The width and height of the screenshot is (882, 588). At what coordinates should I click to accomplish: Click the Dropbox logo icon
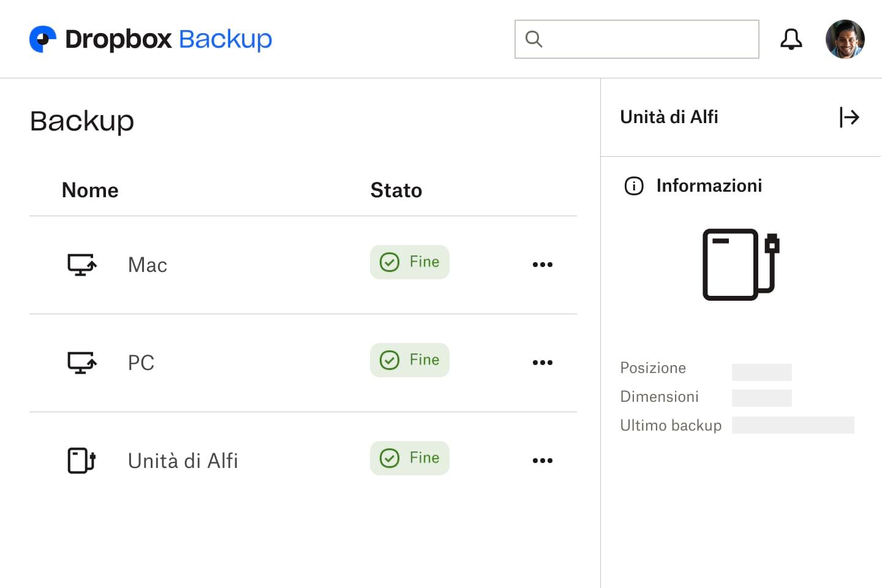coord(43,39)
